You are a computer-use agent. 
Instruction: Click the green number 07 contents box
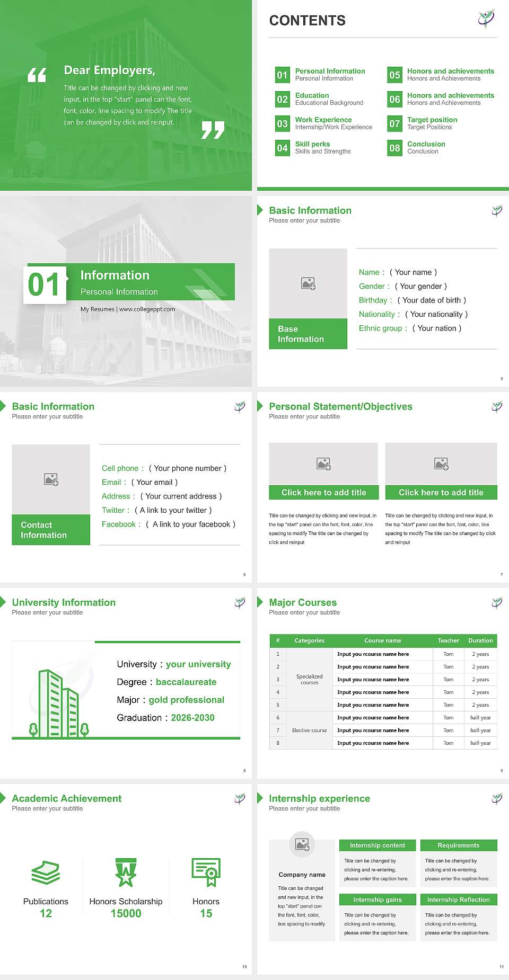pos(394,123)
